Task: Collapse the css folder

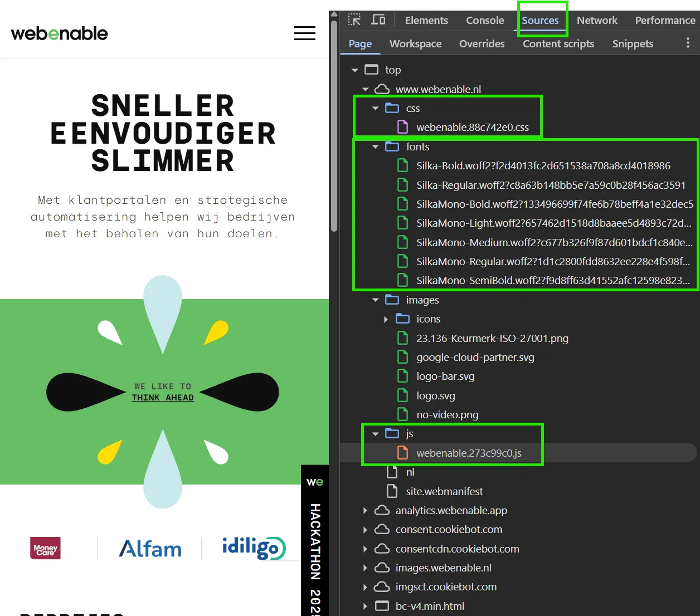Action: (x=375, y=109)
